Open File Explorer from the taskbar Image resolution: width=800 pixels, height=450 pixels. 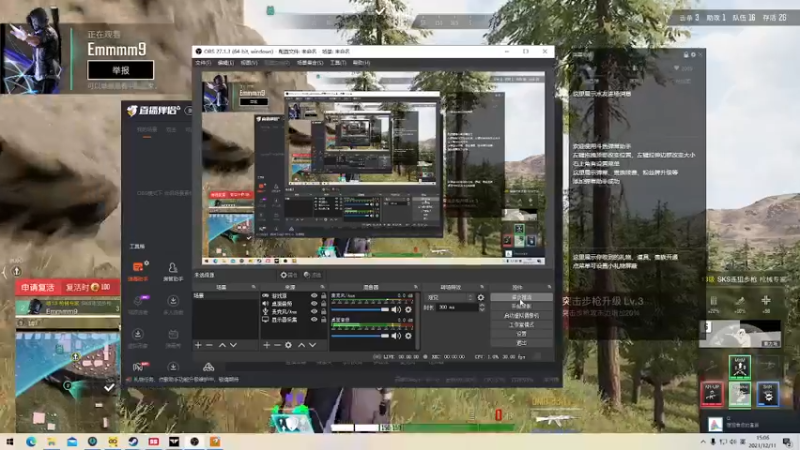(x=52, y=441)
